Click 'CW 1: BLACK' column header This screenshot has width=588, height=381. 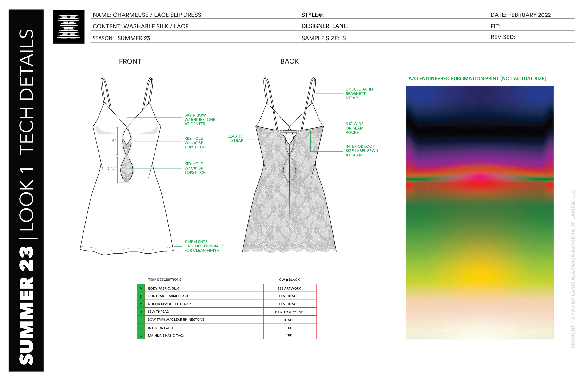tap(289, 280)
